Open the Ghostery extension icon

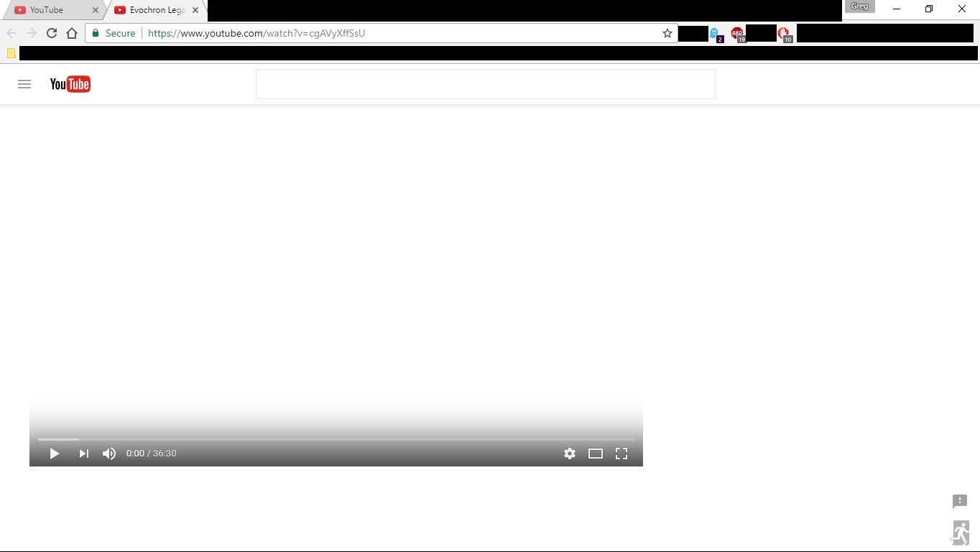point(716,34)
